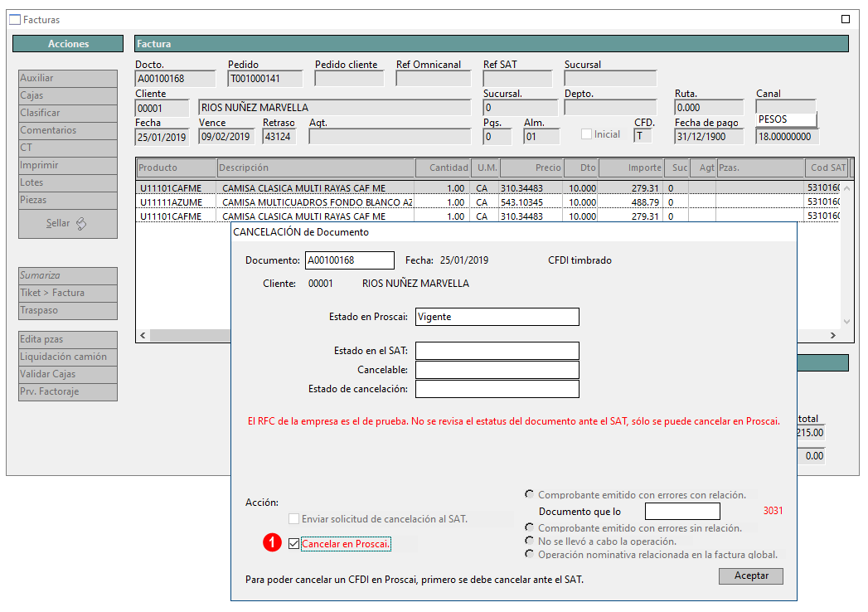This screenshot has height=612, width=868.
Task: Click the Cantidad column header
Action: point(443,168)
